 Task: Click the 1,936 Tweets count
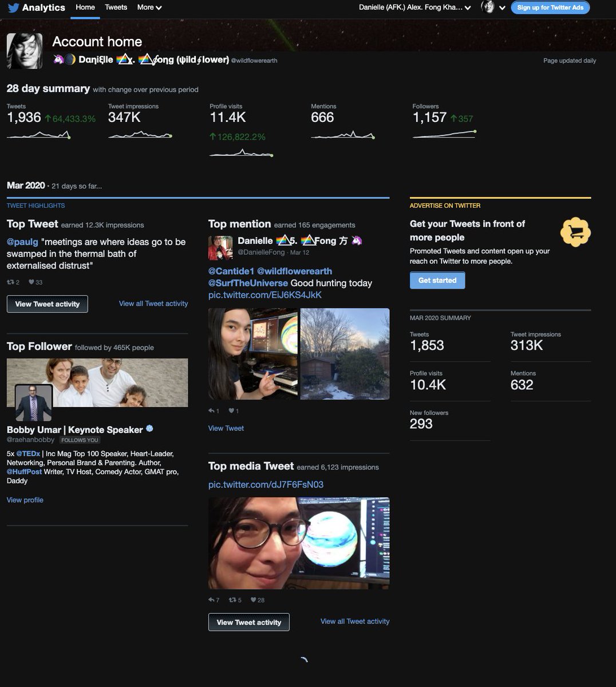pyautogui.click(x=24, y=117)
